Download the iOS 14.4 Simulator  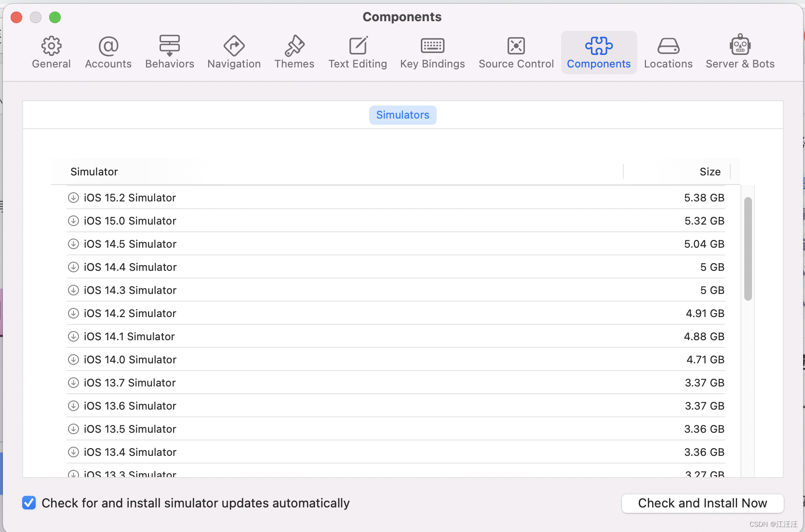click(73, 267)
